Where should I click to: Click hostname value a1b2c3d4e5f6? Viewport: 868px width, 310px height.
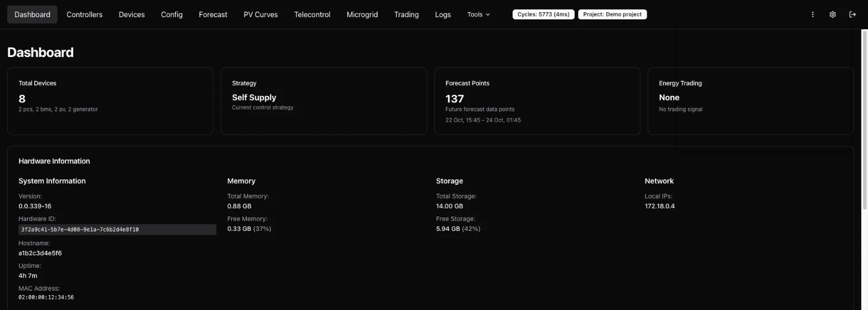40,253
